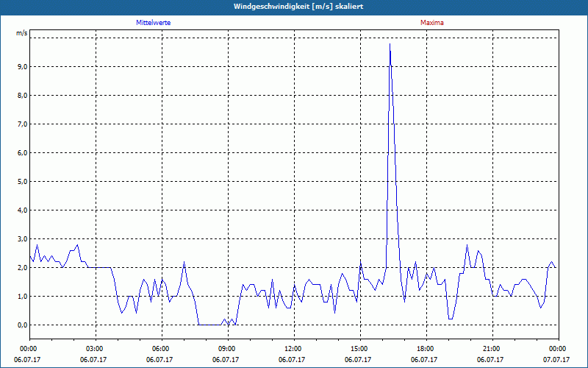Select the 4,0 y-axis label
Image resolution: width=588 pixels, height=368 pixels.
point(22,210)
